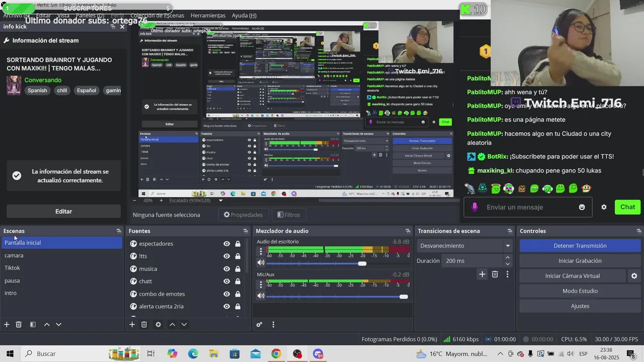Image resolution: width=644 pixels, height=362 pixels.
Task: Decrease transition duration with down arrow
Action: (507, 264)
